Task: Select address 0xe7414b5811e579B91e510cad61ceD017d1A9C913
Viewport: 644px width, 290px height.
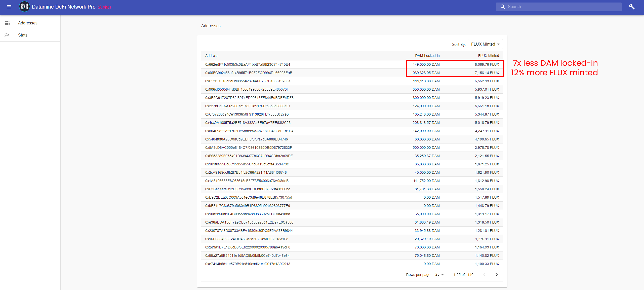Action: [248, 264]
